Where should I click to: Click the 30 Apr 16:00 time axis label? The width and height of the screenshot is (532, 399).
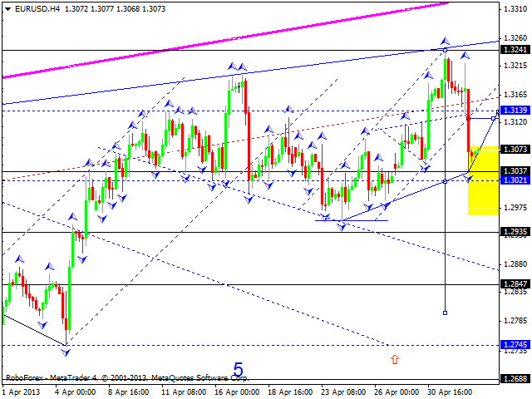[x=450, y=392]
